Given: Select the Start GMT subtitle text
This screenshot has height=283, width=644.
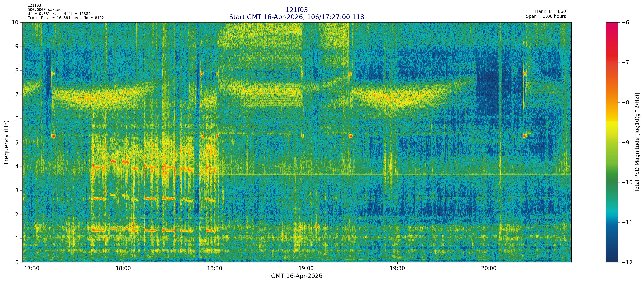Looking at the screenshot, I should [297, 17].
